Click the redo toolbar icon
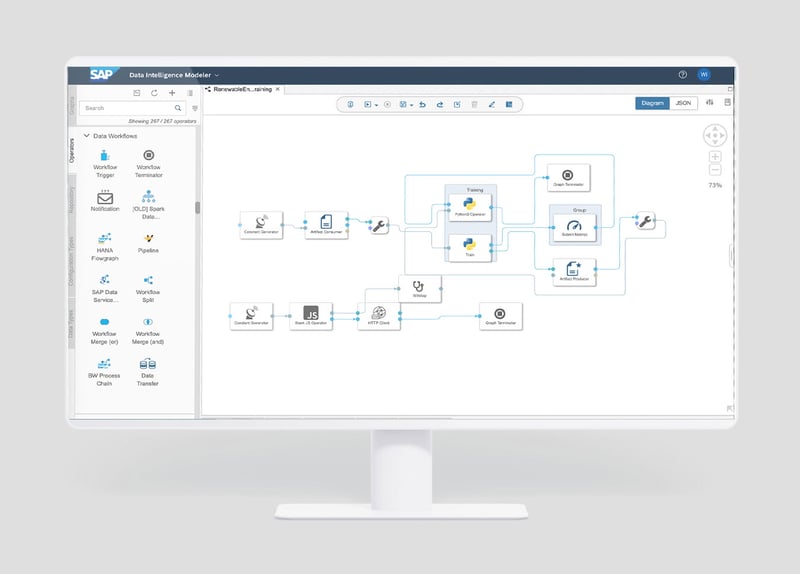 pos(439,104)
